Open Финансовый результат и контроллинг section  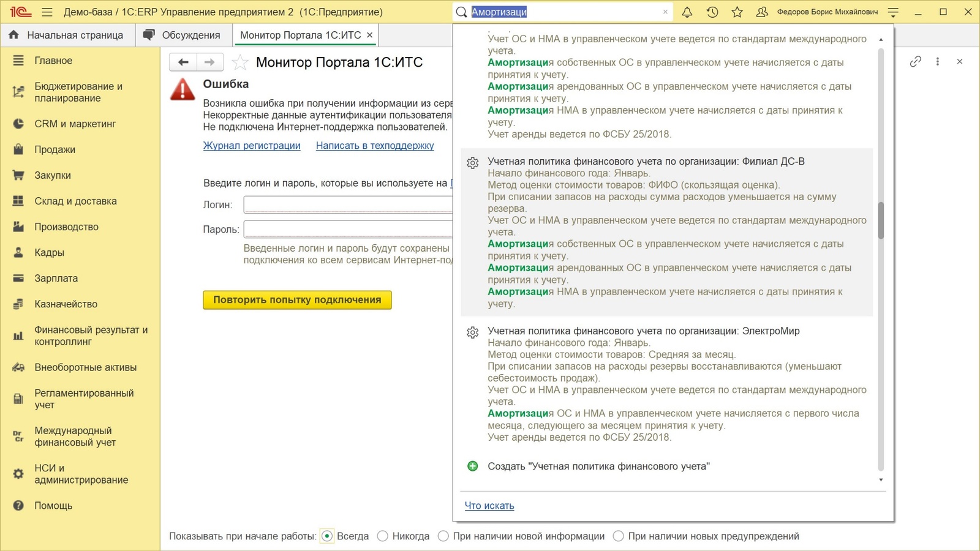pos(80,335)
